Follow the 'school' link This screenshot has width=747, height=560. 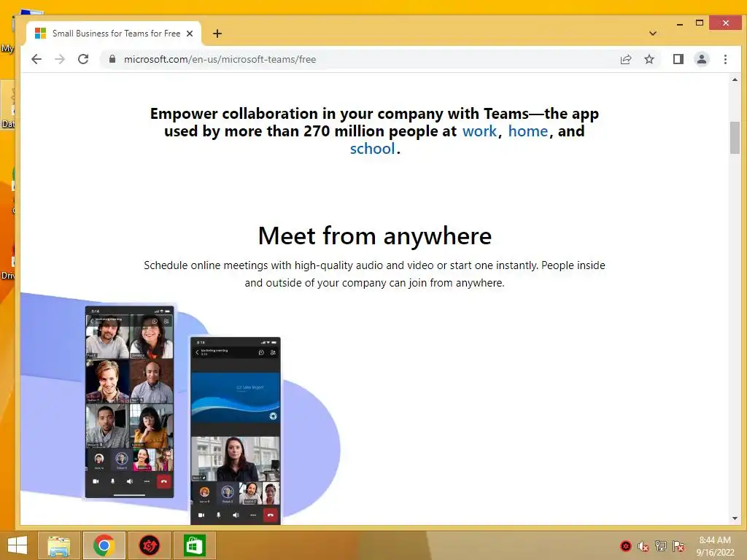pyautogui.click(x=373, y=149)
